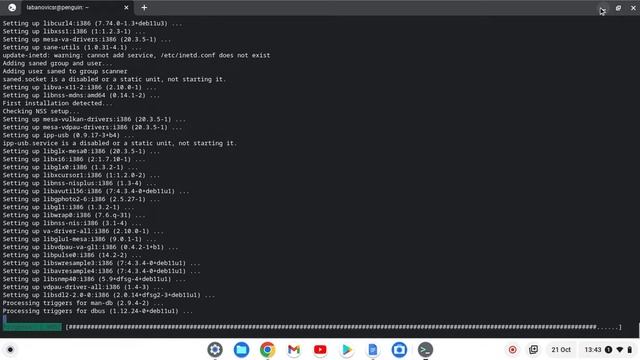Open the screen capture tray icon
This screenshot has height=360, width=640.
[x=533, y=350]
